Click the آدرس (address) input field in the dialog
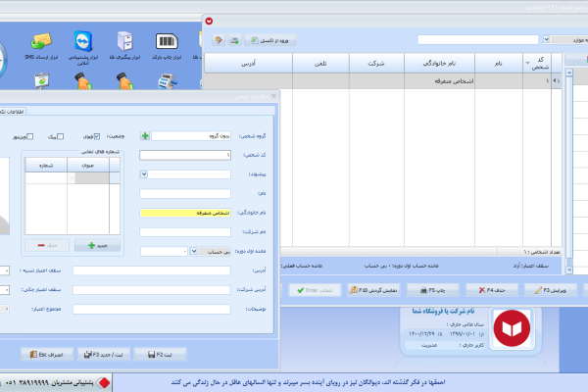The height and width of the screenshot is (392, 588). (x=152, y=270)
